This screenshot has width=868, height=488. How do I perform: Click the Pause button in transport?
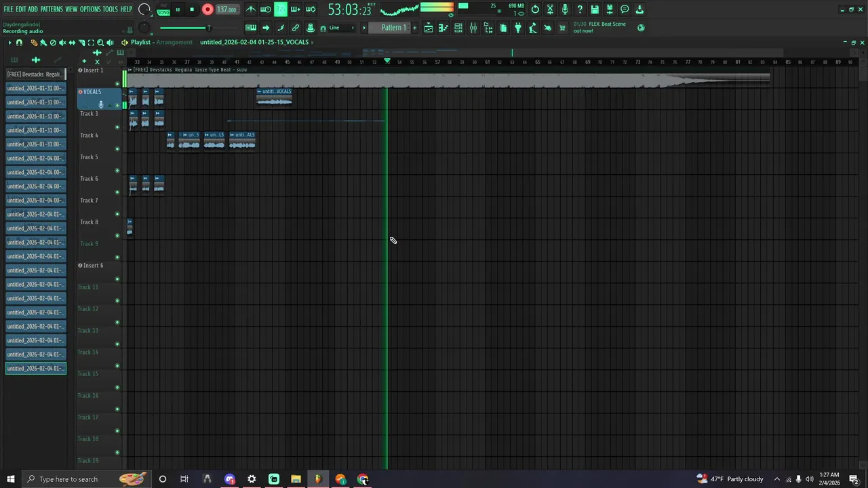[178, 9]
